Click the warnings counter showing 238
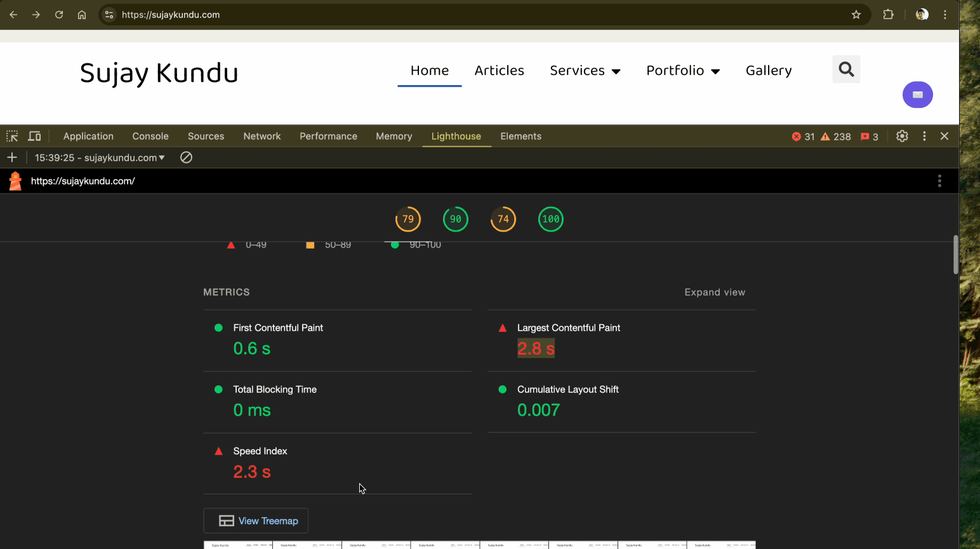980x549 pixels. click(x=833, y=136)
